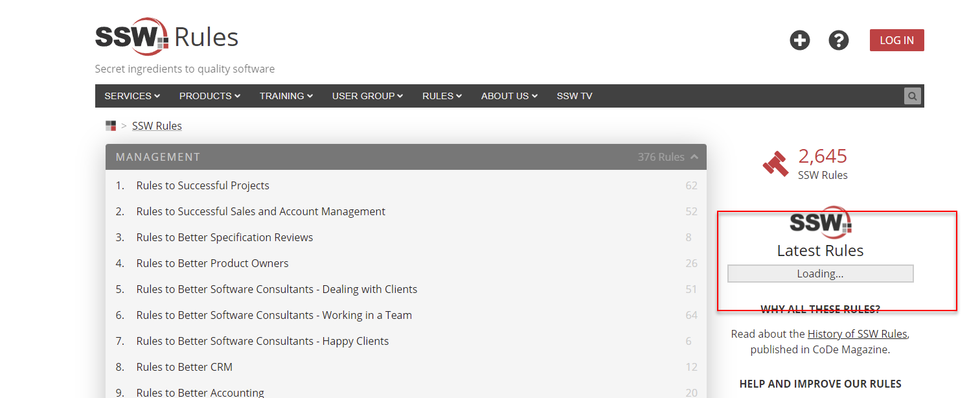
Task: Click the SSW Rules breadcrumb link
Action: point(157,125)
